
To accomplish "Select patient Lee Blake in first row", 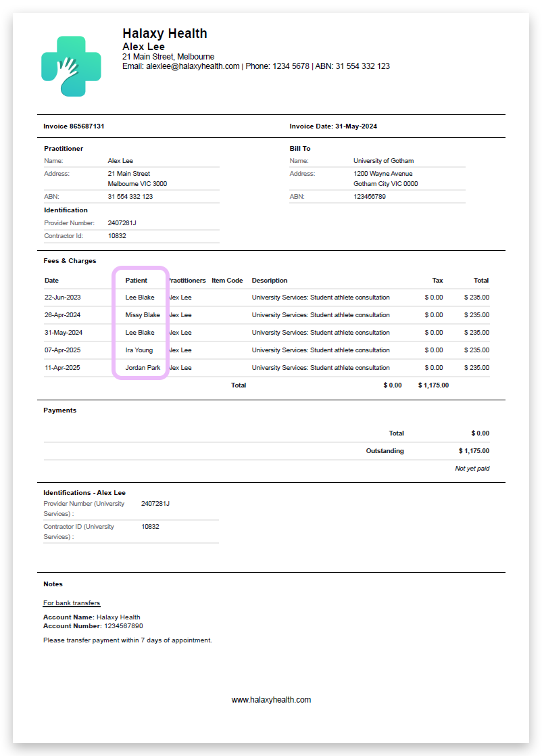I will [141, 297].
